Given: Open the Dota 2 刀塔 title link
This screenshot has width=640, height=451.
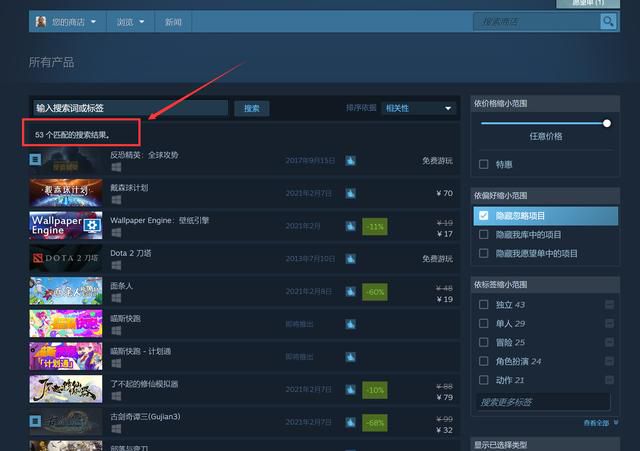Looking at the screenshot, I should point(131,253).
